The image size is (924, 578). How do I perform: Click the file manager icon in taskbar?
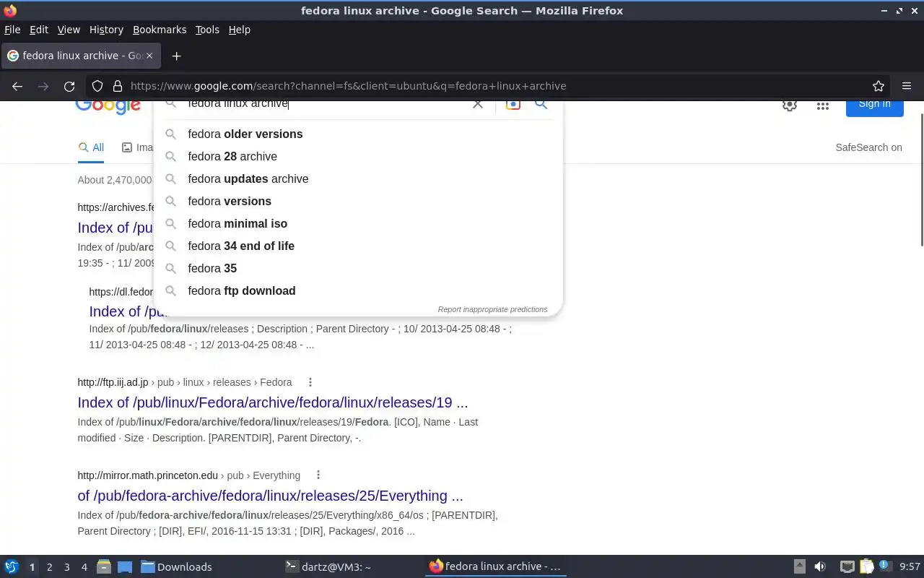click(x=104, y=566)
